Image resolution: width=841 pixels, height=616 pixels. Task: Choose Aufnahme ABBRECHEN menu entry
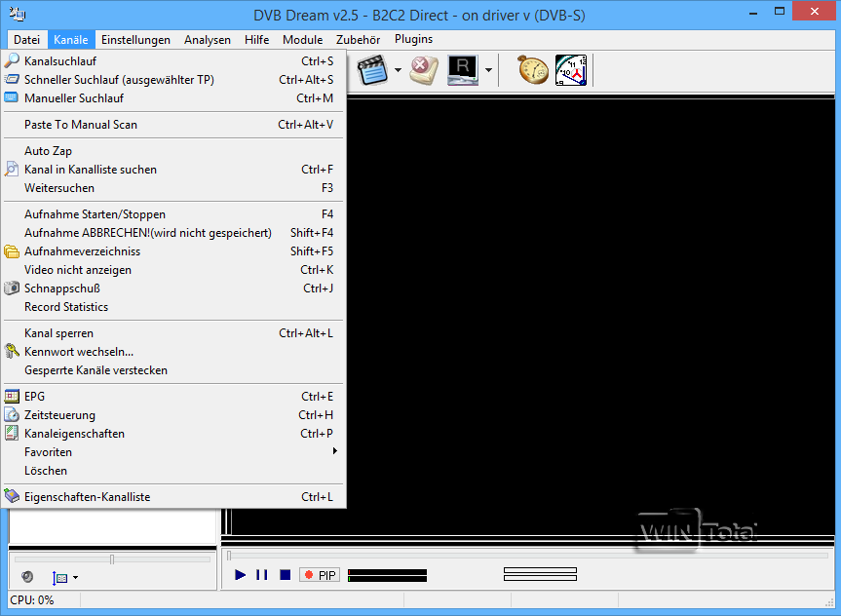(x=173, y=232)
